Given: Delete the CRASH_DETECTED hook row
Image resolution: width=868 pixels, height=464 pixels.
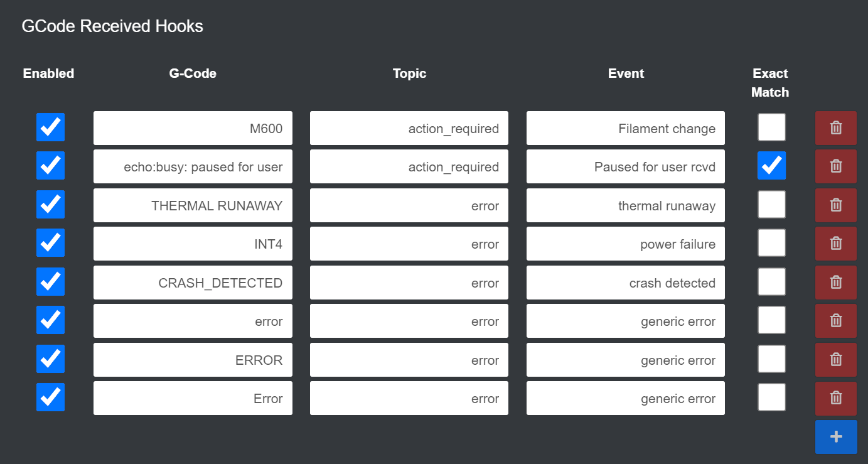Looking at the screenshot, I should tap(835, 283).
